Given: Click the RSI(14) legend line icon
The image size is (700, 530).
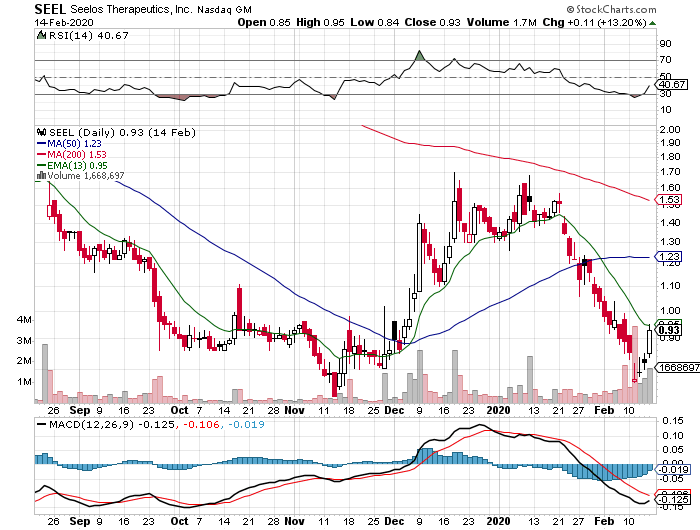Looking at the screenshot, I should pyautogui.click(x=40, y=34).
